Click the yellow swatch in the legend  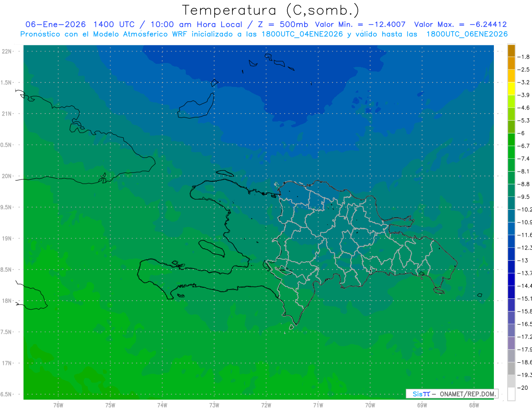point(511,89)
